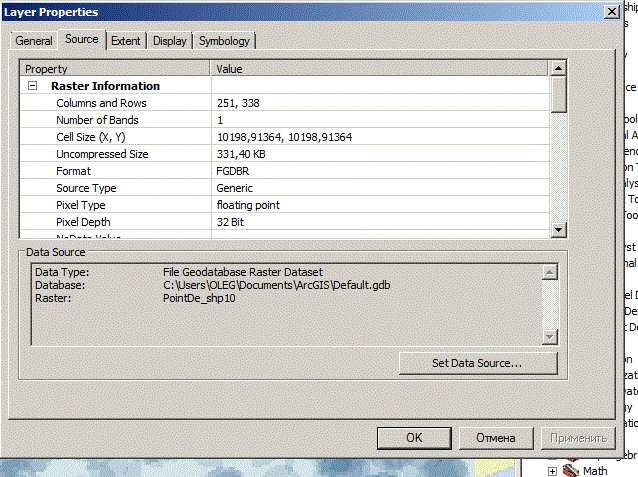Click the Math label in toolbox tree
638x477 pixels.
point(595,471)
